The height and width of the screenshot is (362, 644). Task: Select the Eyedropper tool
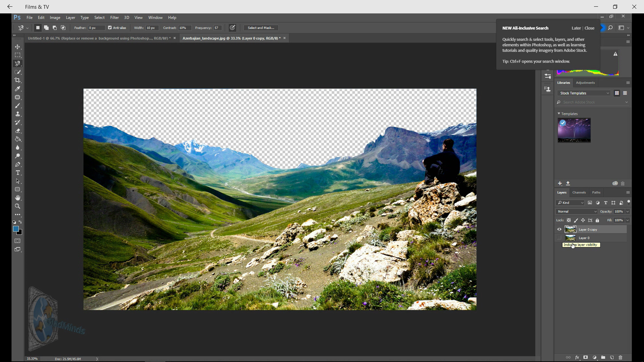tap(17, 89)
